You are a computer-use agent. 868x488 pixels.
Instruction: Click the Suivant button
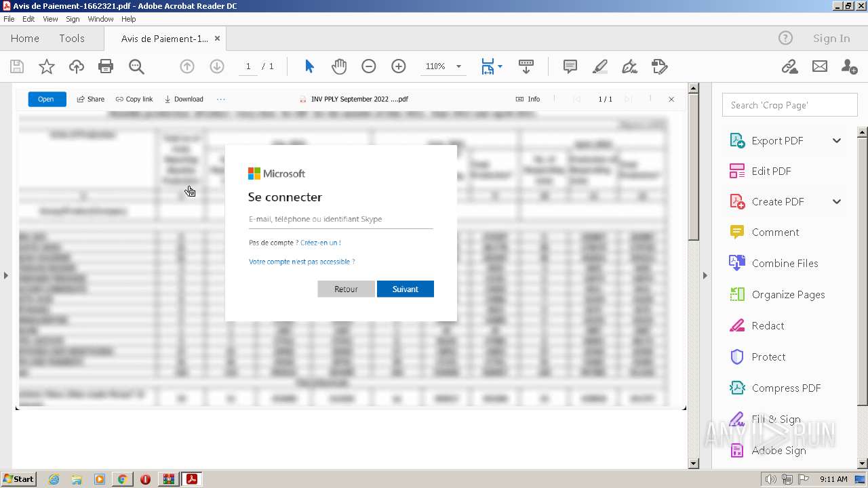pos(406,289)
